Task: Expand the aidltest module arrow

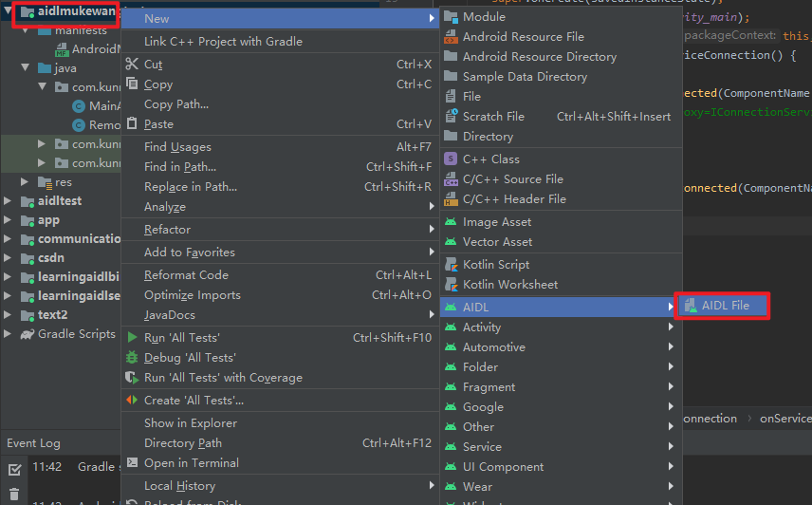Action: tap(8, 201)
